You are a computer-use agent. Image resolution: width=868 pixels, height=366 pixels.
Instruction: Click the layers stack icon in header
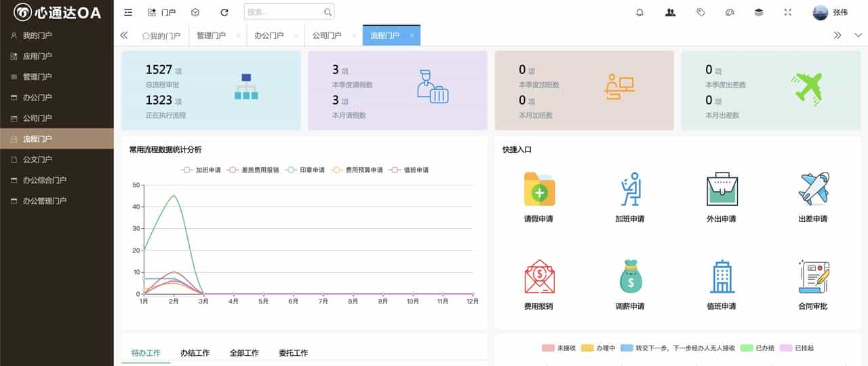(x=759, y=12)
